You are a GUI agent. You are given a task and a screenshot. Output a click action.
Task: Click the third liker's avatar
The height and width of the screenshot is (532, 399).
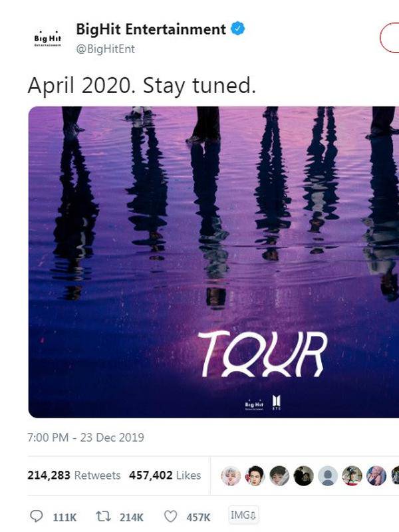[279, 475]
